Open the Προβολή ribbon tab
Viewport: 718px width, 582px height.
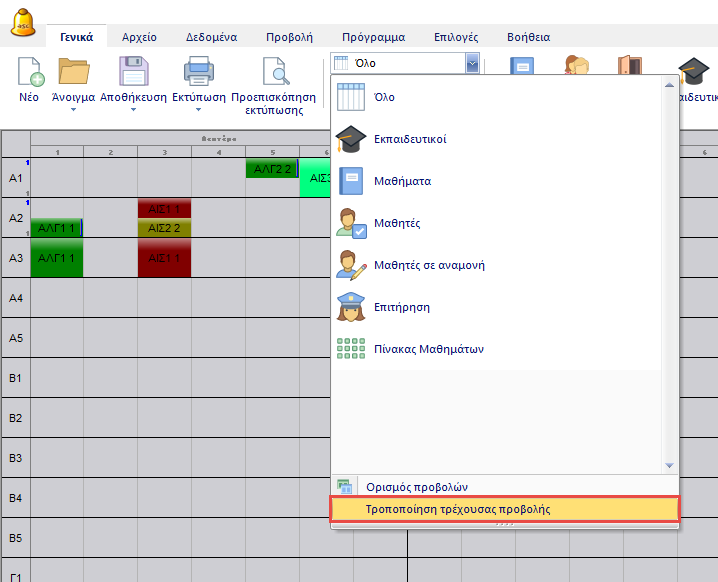[289, 37]
